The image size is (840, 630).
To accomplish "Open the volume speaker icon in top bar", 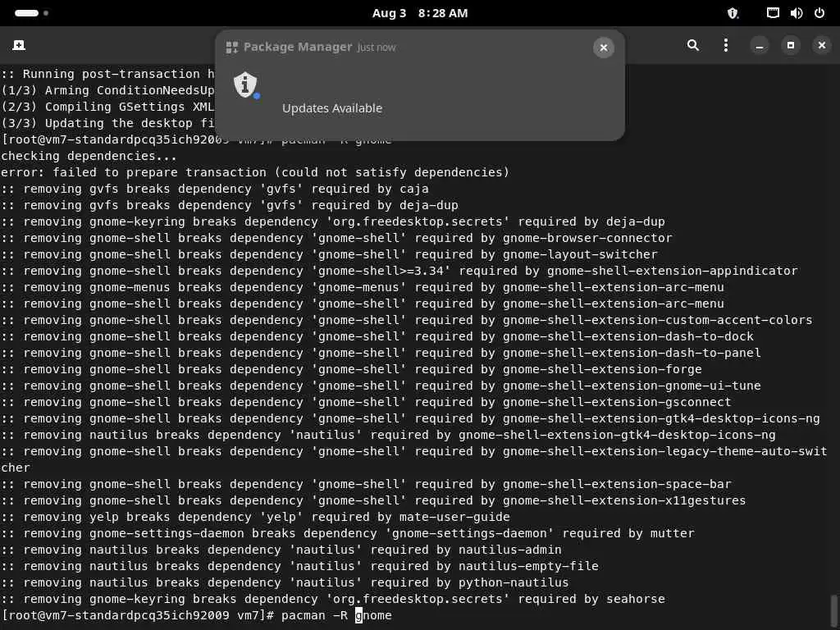I will [x=796, y=13].
